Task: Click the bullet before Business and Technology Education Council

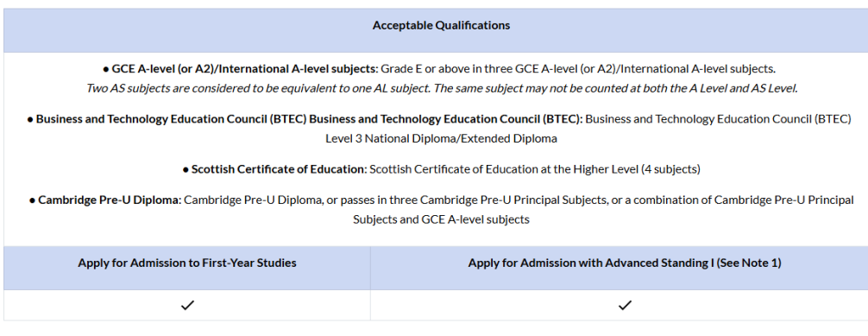Action: 30,119
